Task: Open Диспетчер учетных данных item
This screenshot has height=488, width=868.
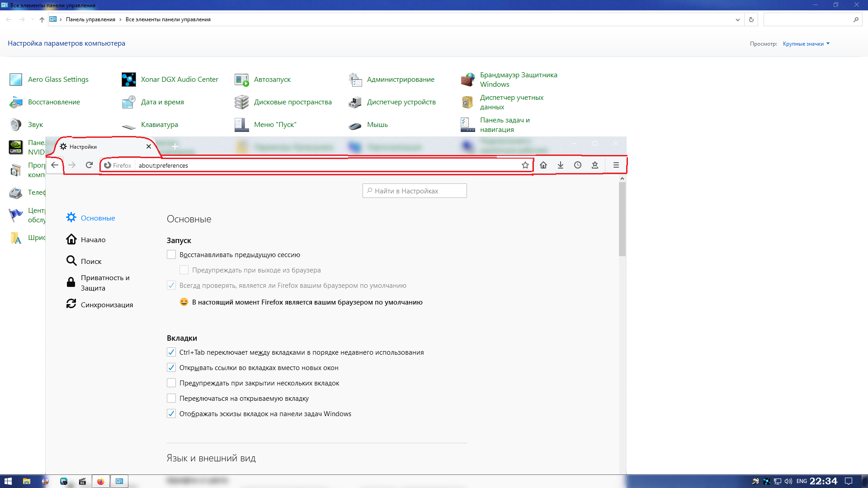Action: pyautogui.click(x=502, y=102)
